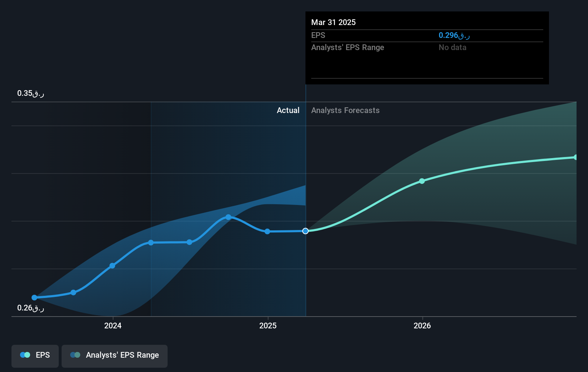Click the 2025 x-axis label

(268, 325)
